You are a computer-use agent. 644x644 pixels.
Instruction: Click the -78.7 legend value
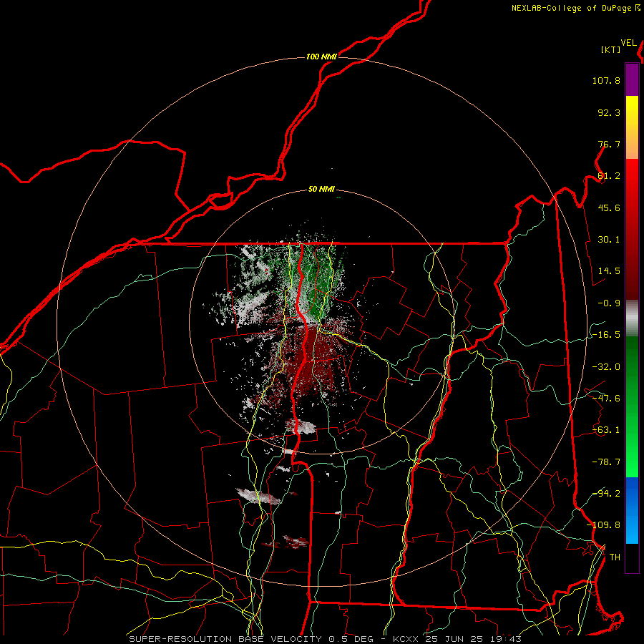click(x=606, y=462)
